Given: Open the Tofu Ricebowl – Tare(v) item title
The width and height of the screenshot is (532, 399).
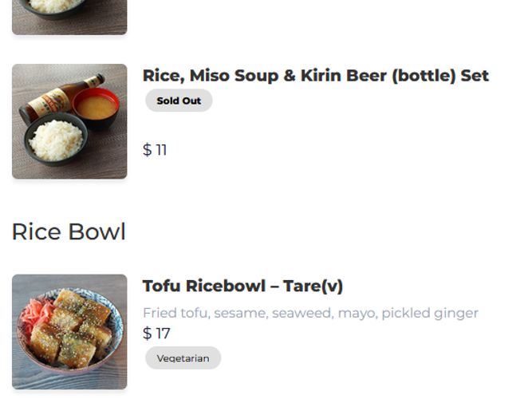Looking at the screenshot, I should (242, 286).
